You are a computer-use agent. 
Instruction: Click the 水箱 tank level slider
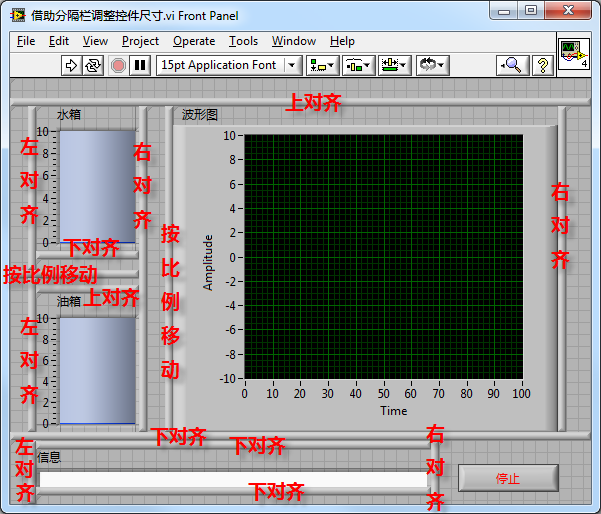tap(96, 186)
